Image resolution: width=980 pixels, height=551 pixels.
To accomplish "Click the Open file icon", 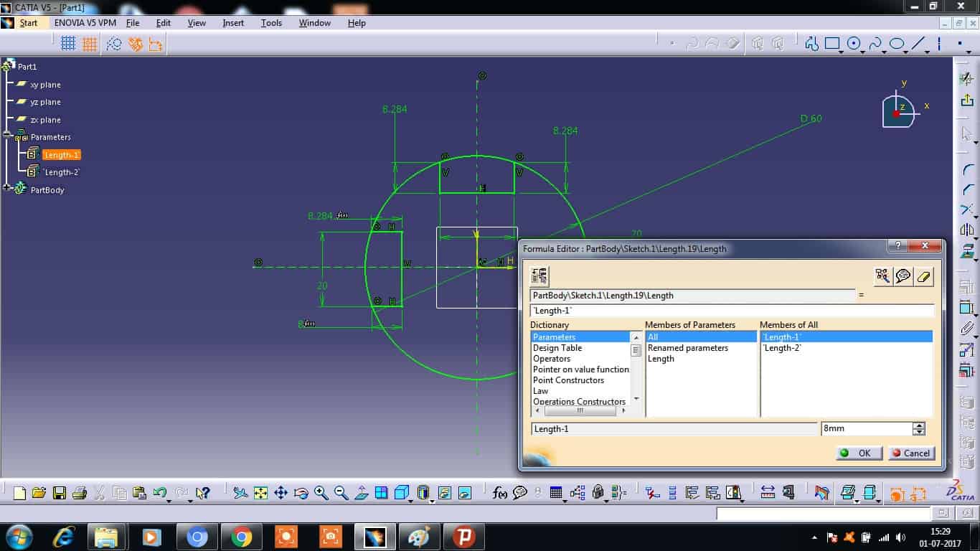I will (39, 493).
